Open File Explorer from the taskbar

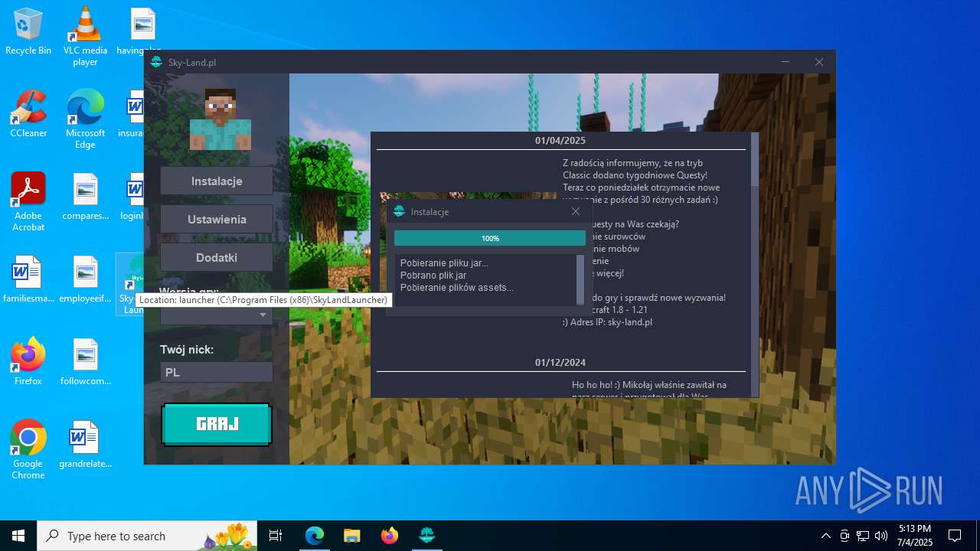[352, 536]
